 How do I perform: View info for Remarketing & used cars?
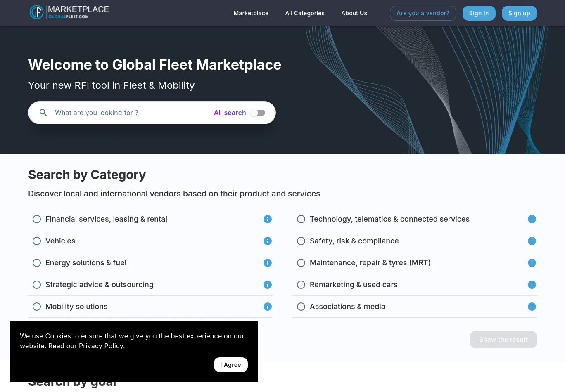tap(532, 285)
